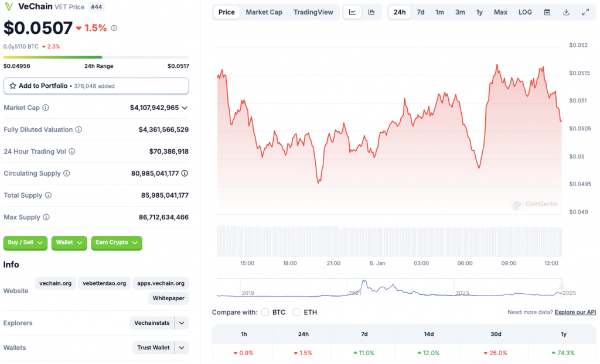Click the 1h 0.9% performance cell
Viewport: 600px width, 364px height.
pyautogui.click(x=243, y=353)
